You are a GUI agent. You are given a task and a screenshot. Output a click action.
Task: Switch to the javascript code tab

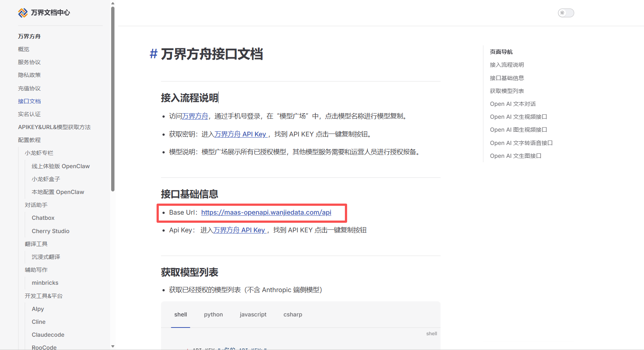[253, 314]
